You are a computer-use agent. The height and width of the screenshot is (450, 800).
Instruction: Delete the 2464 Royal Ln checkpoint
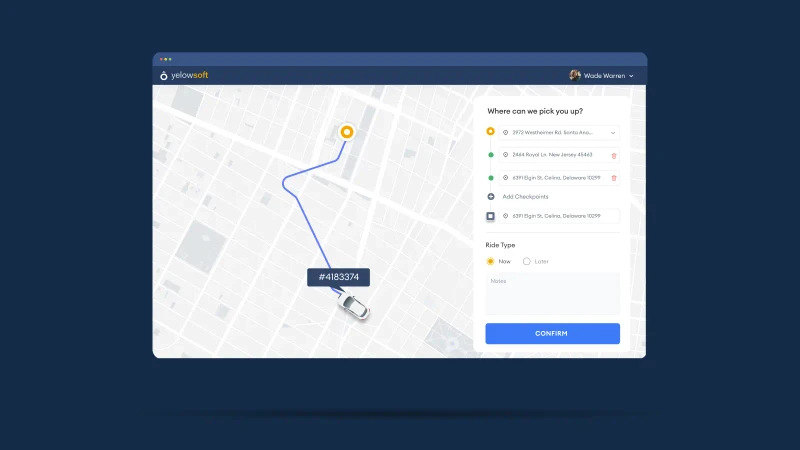[x=613, y=155]
